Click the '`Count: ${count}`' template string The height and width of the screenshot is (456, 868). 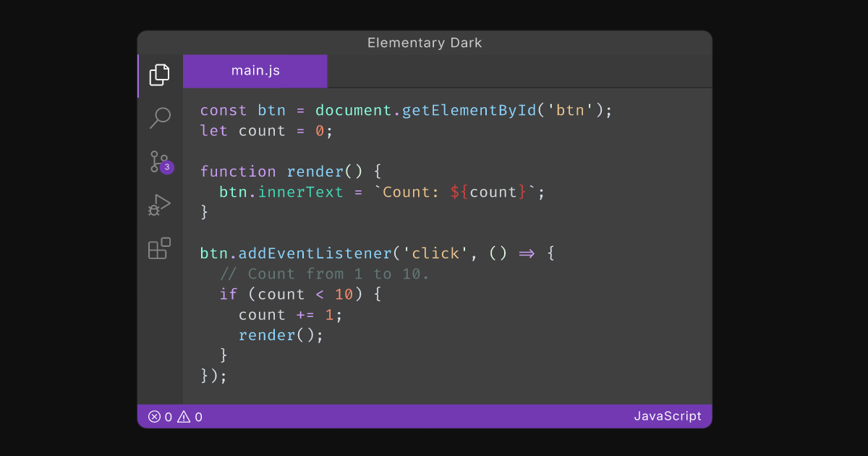[x=455, y=192]
